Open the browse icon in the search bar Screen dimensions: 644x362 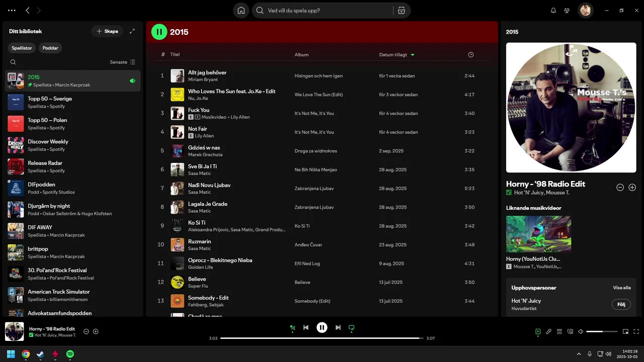pos(401,10)
